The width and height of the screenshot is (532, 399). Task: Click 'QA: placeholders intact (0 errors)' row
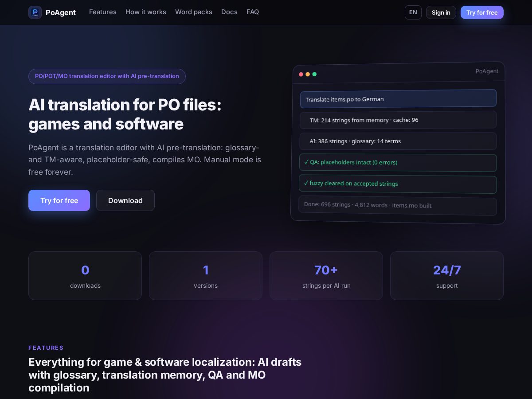(x=398, y=162)
